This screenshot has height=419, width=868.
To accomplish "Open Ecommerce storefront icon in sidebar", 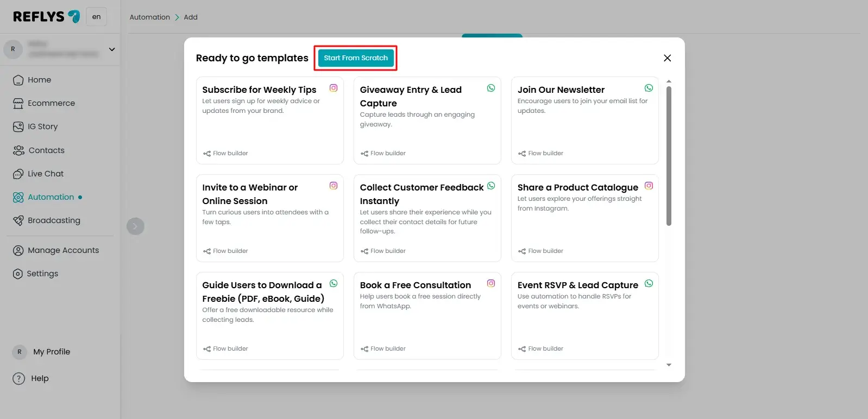I will (18, 104).
